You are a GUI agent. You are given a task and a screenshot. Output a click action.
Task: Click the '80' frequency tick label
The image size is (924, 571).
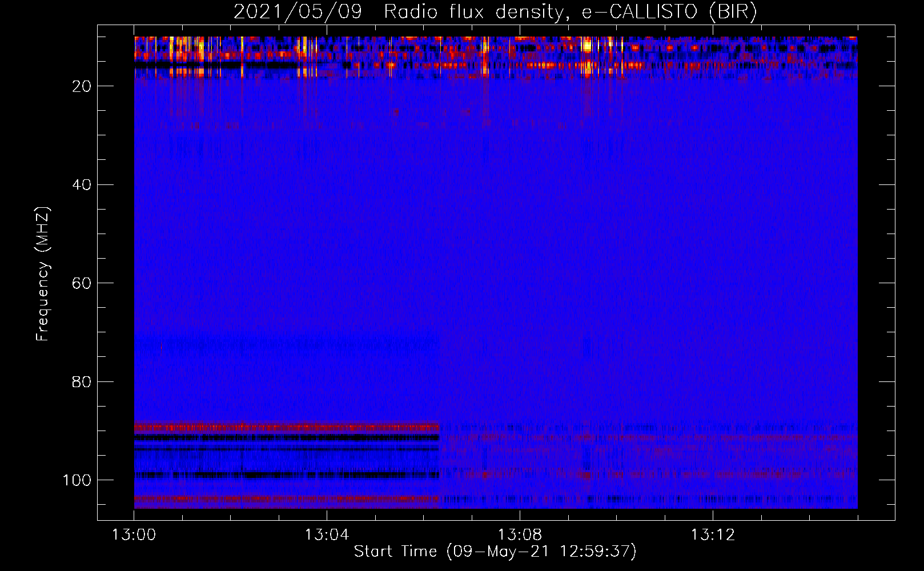click(x=82, y=382)
